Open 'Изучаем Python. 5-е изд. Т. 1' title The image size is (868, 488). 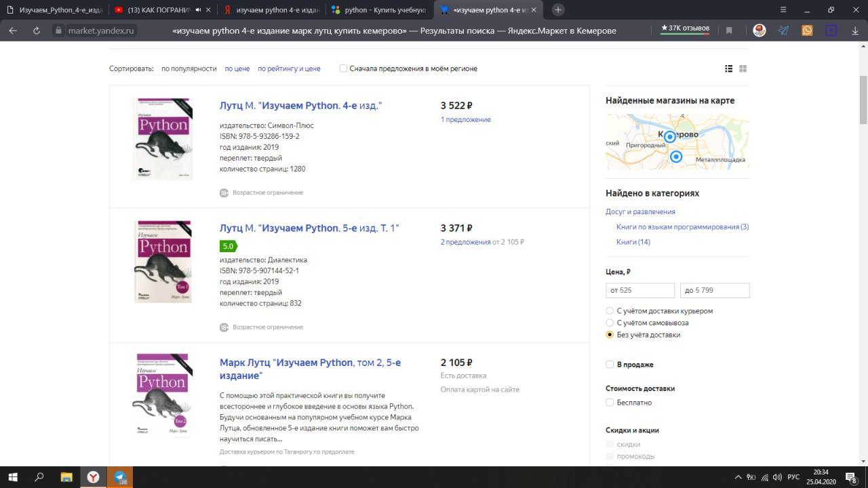[309, 228]
